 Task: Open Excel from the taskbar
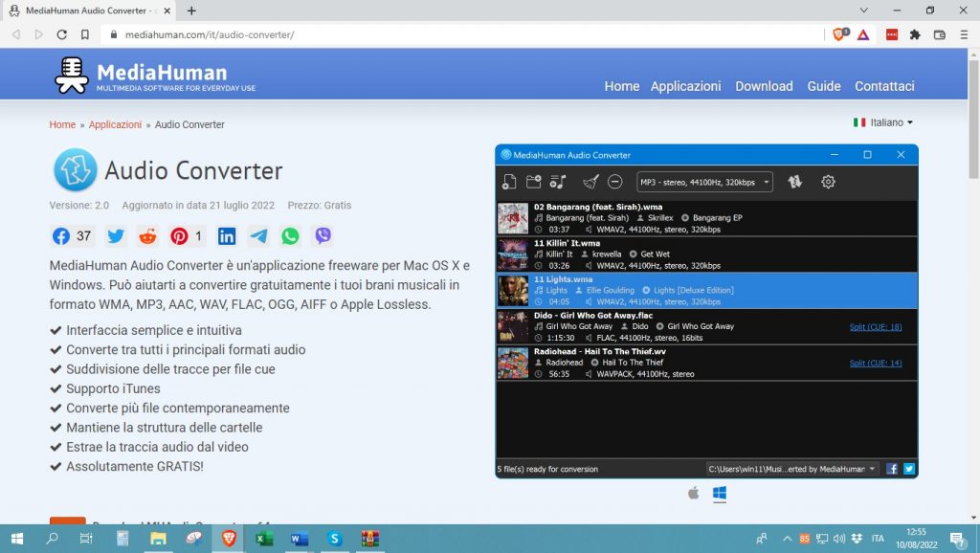pyautogui.click(x=263, y=540)
